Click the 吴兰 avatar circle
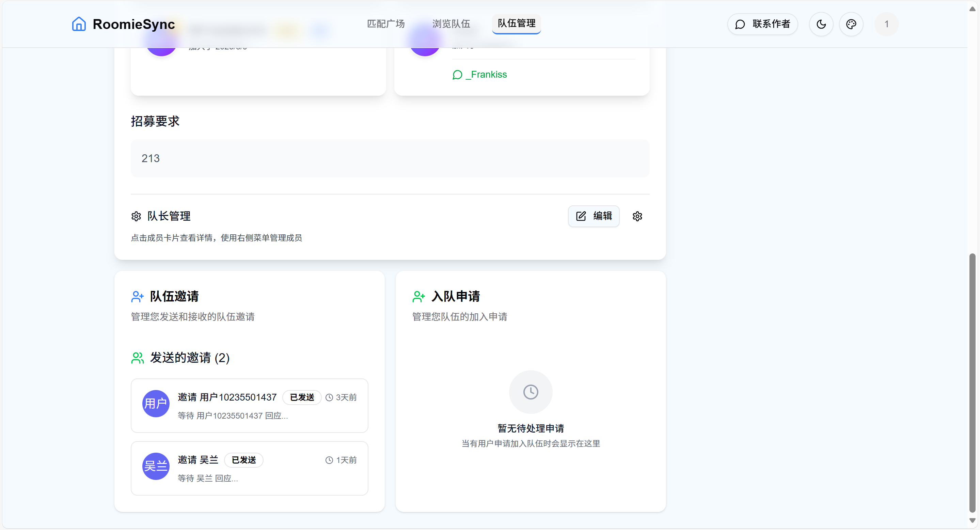980x530 pixels. (x=156, y=466)
